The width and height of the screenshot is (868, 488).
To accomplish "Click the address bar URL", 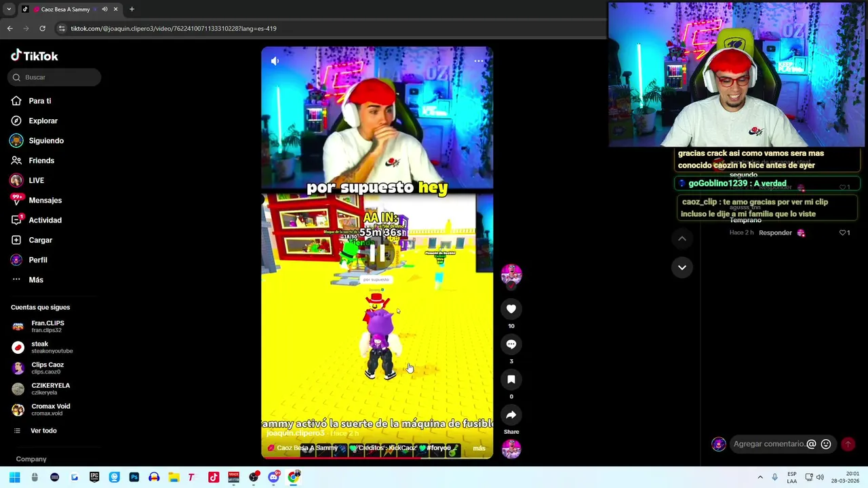I will [174, 28].
